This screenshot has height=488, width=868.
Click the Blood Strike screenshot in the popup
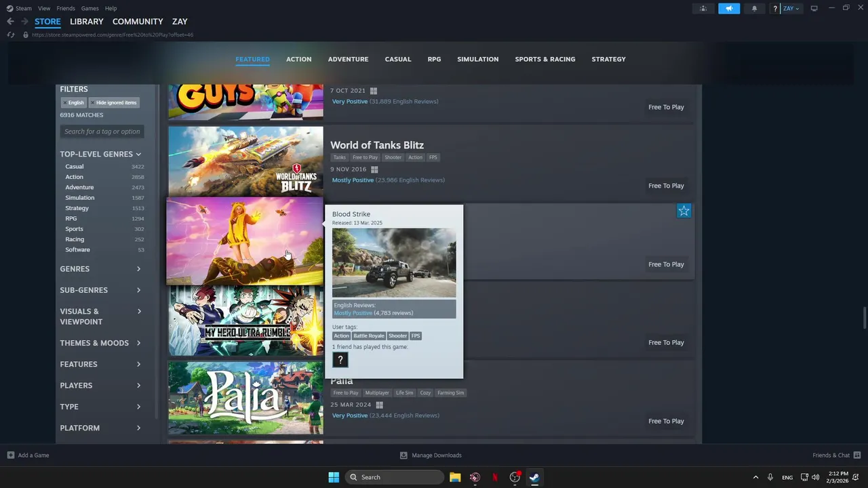pos(394,263)
